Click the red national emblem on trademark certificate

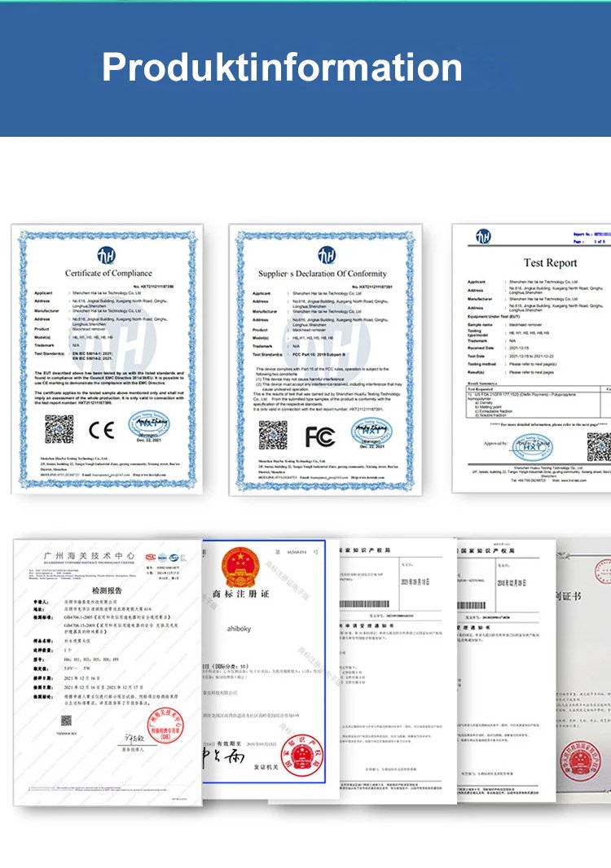242,567
